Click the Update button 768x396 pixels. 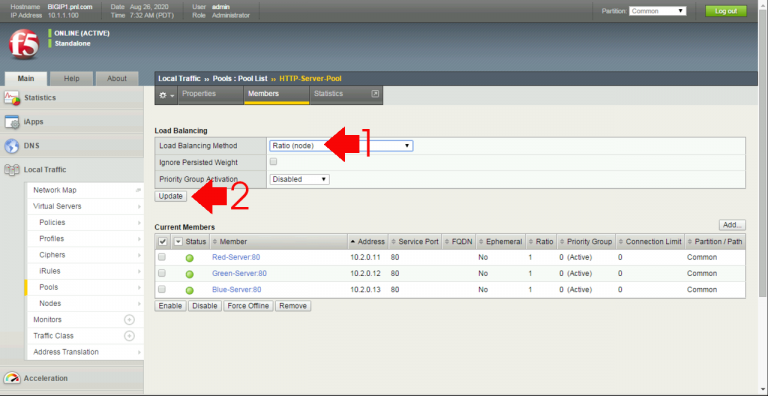(x=170, y=196)
